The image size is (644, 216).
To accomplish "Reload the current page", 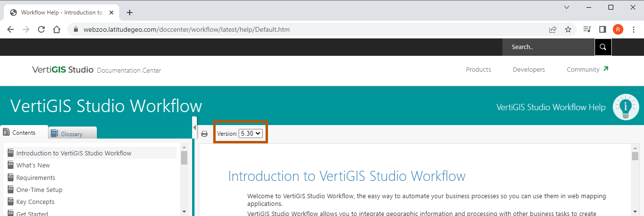I will tap(41, 29).
